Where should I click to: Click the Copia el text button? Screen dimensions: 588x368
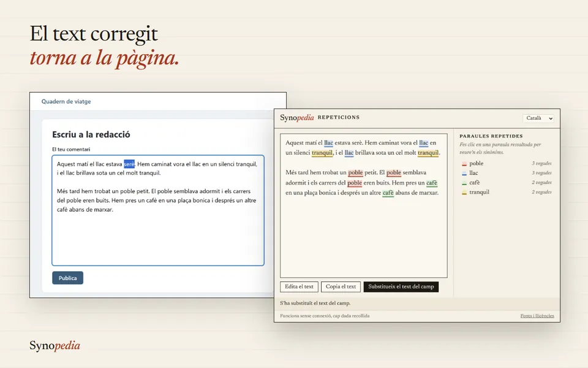[x=341, y=286]
